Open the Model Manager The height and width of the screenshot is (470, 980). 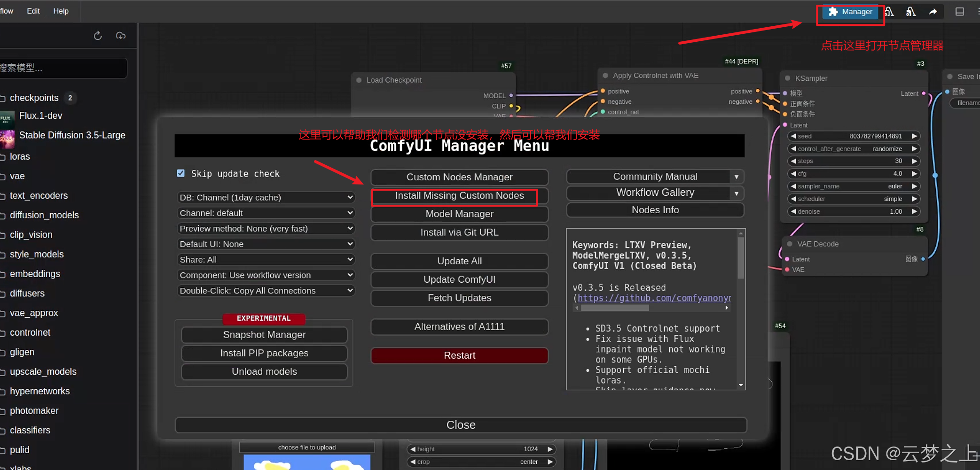point(459,214)
